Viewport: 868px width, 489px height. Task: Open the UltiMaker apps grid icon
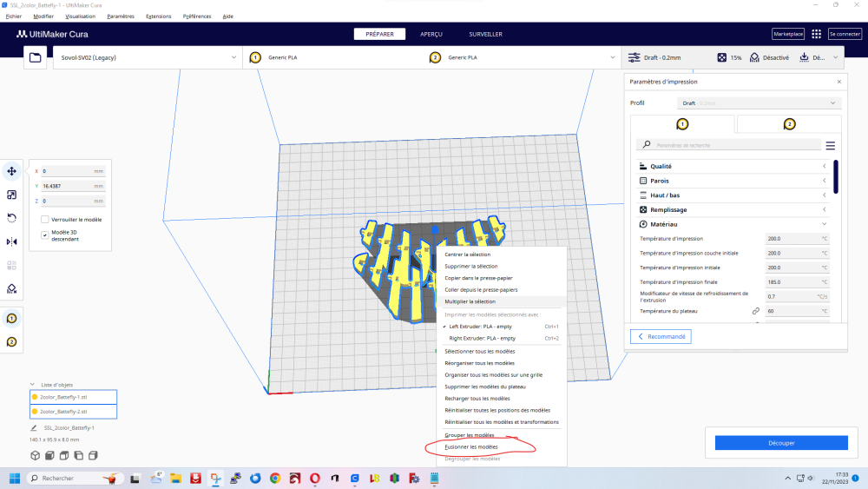816,34
